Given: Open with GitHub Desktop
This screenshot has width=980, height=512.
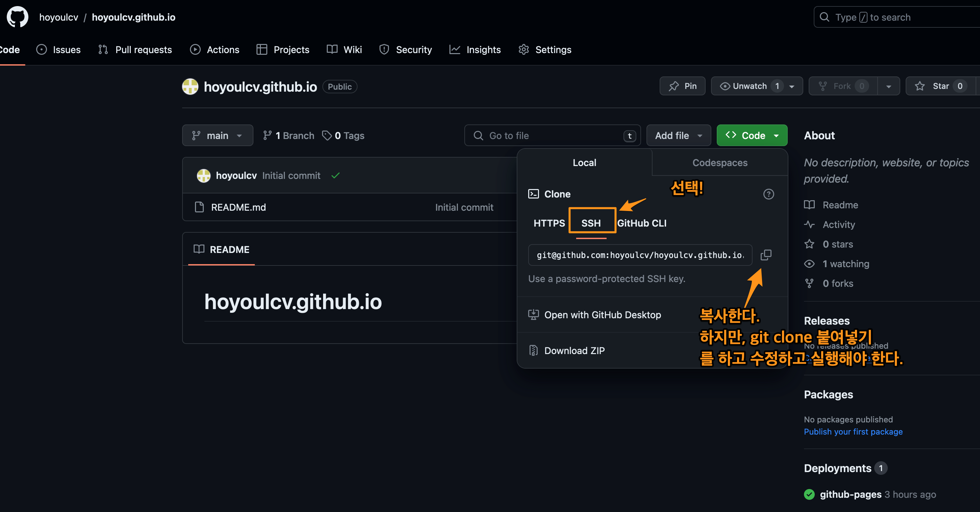Looking at the screenshot, I should tap(602, 315).
